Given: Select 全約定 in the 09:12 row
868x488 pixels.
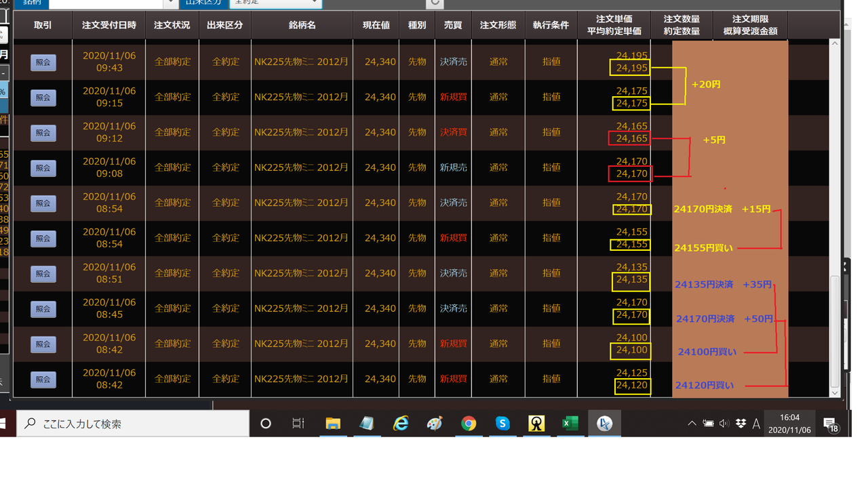Looking at the screenshot, I should pyautogui.click(x=226, y=132).
